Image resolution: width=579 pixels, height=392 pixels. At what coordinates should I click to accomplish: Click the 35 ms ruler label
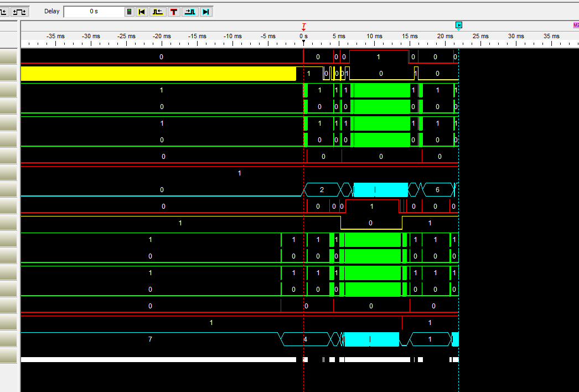551,36
